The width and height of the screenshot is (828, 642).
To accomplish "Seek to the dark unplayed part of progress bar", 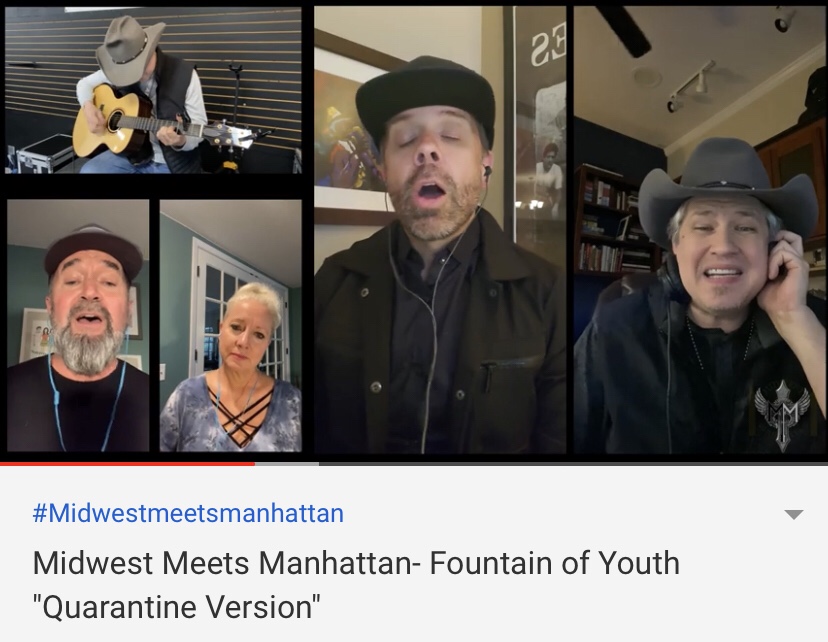I will pos(573,464).
